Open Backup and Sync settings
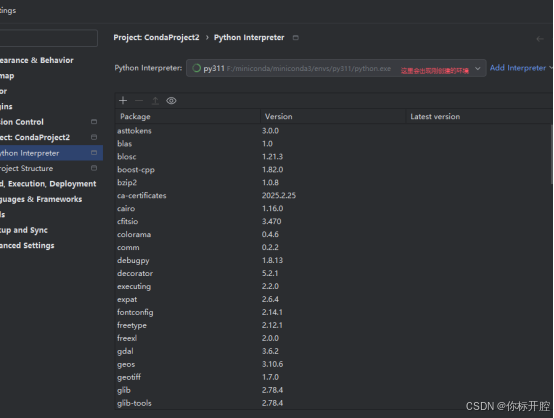 (24, 230)
